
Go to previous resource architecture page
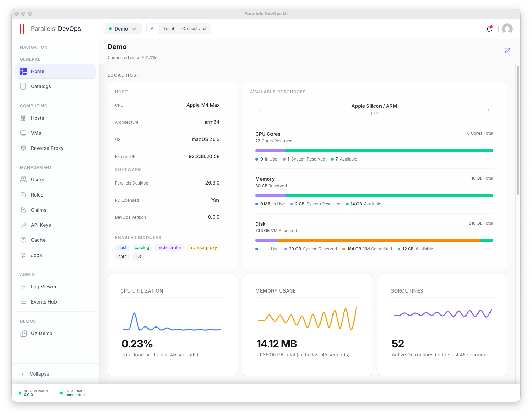tap(260, 110)
